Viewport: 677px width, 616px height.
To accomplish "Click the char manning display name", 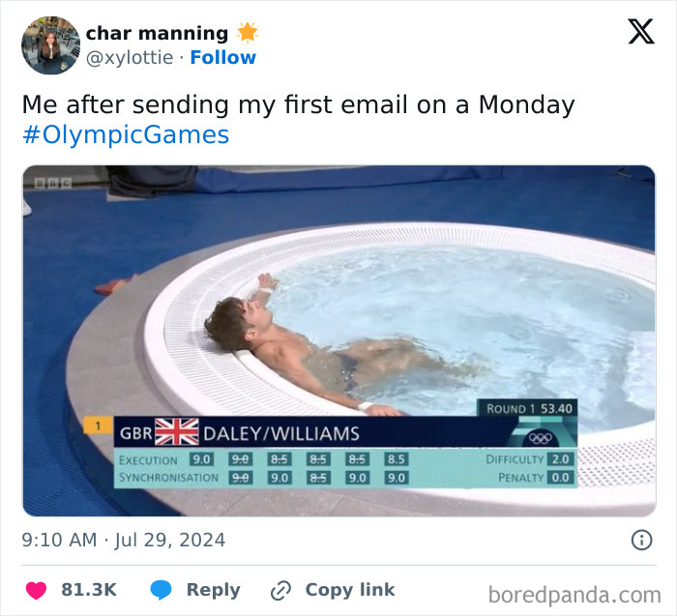I will pyautogui.click(x=157, y=33).
